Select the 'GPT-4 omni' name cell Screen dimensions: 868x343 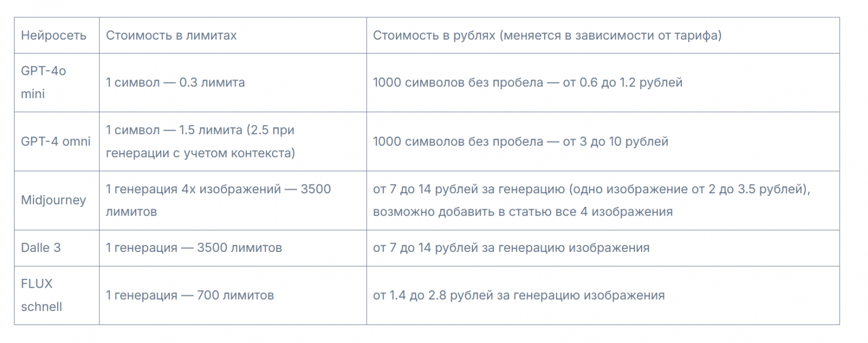[x=55, y=142]
